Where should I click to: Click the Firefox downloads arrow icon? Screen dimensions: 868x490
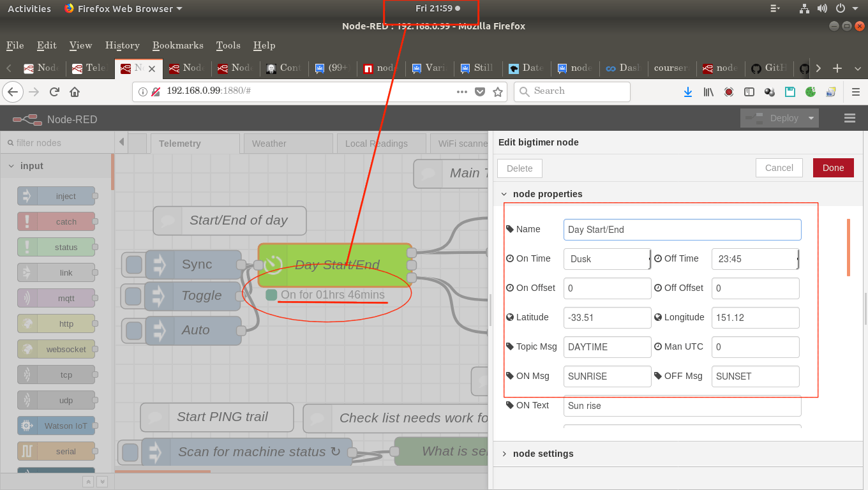(688, 92)
